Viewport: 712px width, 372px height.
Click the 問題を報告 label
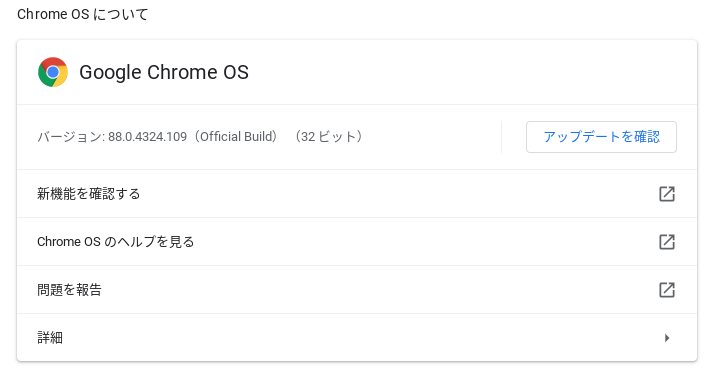coord(69,290)
